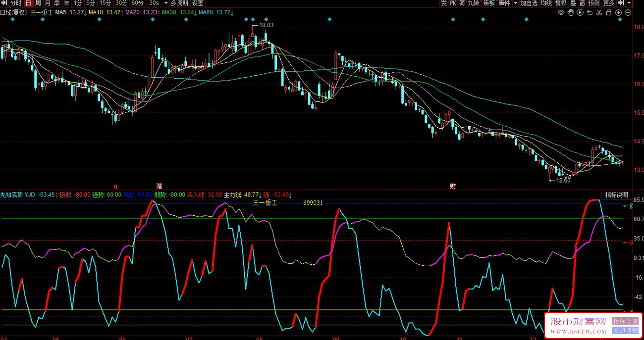Choose the 15分 period
Image resolution: width=644 pixels, height=340 pixels.
click(x=106, y=3)
